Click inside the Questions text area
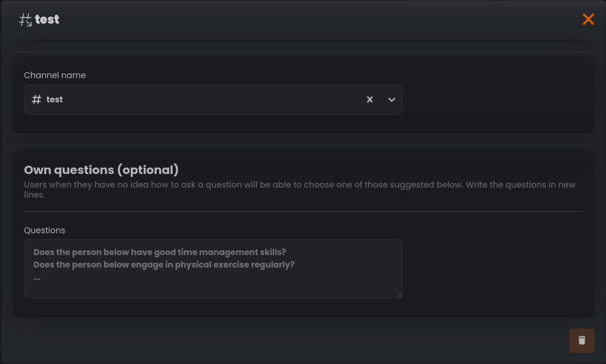The height and width of the screenshot is (364, 606). point(213,268)
